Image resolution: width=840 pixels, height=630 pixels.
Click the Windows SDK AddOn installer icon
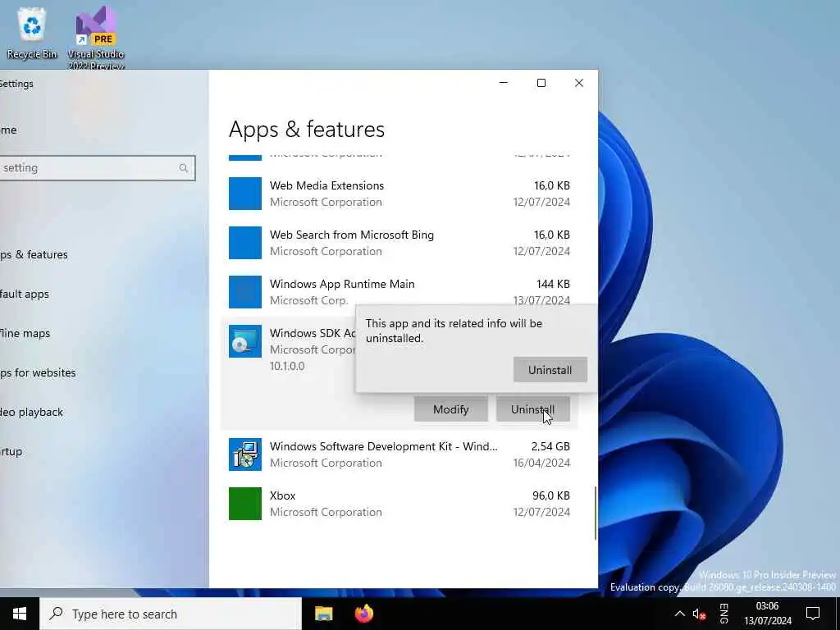(x=244, y=341)
